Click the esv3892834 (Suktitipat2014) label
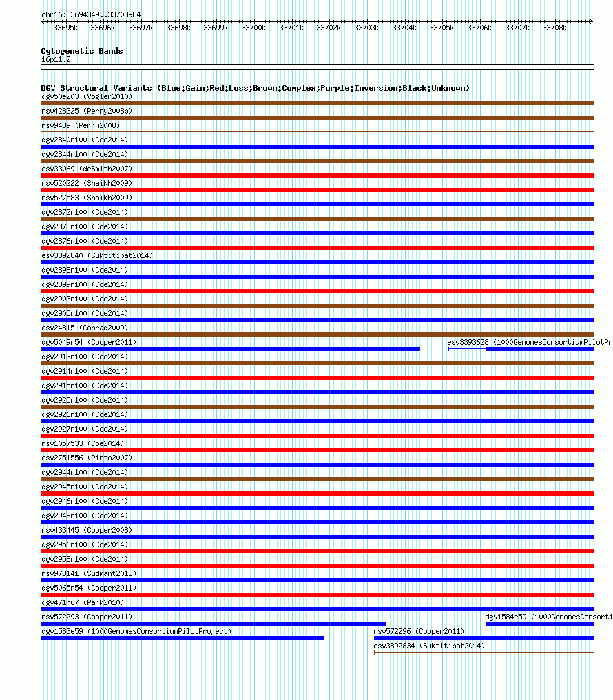The width and height of the screenshot is (613, 700). (x=429, y=646)
